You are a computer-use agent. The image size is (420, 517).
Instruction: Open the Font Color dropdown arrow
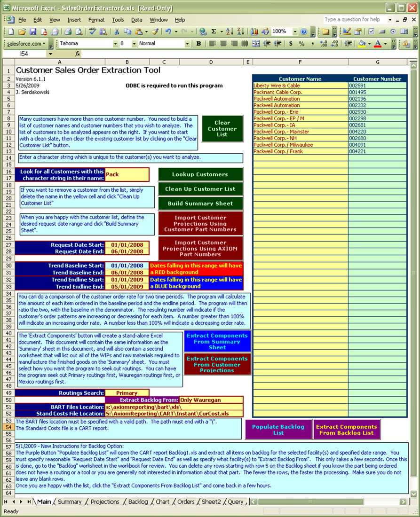click(x=385, y=44)
